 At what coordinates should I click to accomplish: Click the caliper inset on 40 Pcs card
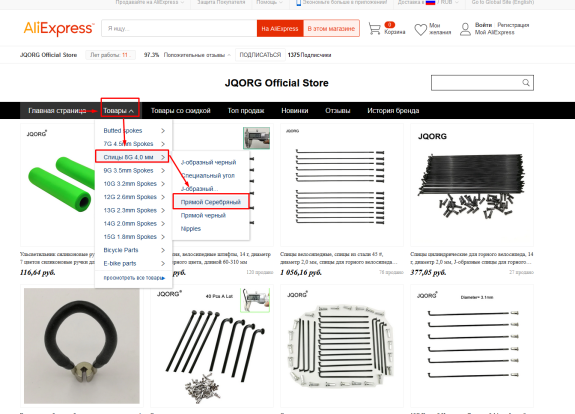coord(255,300)
